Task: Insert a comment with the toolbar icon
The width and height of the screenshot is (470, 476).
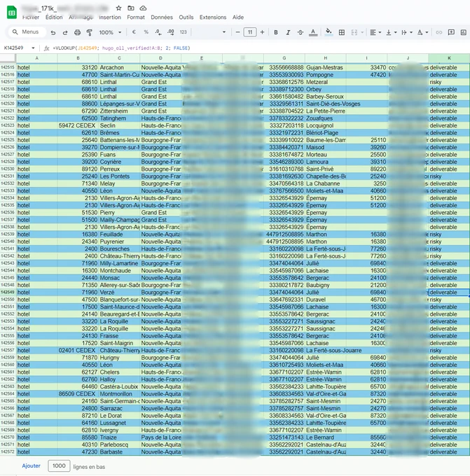Action: pos(451,32)
